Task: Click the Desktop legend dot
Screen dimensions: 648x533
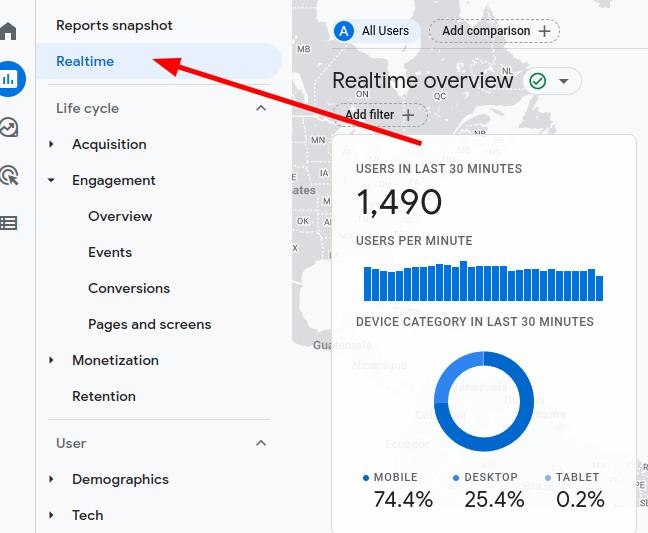Action: click(x=456, y=478)
